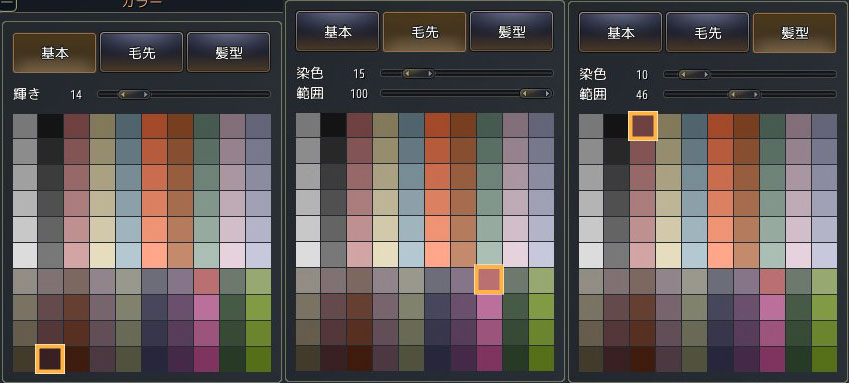Click the 範囲 value 46
Viewport: 849px width, 383px height.
click(x=642, y=95)
